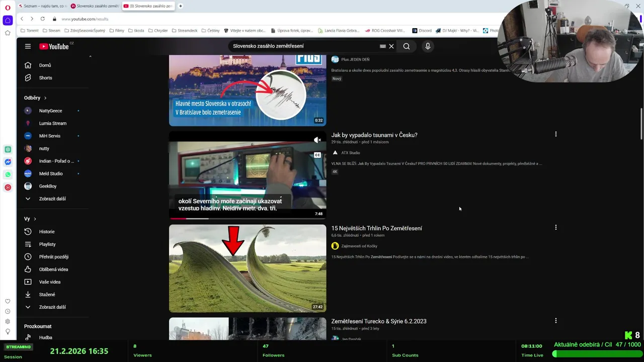Open Indian - Pořad o... subscription

56,161
